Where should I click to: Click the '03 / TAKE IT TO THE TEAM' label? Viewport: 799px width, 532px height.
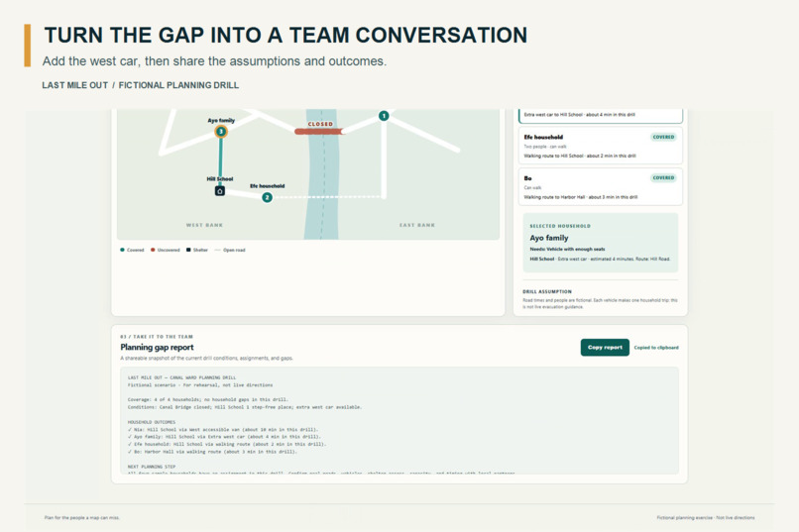(x=157, y=337)
